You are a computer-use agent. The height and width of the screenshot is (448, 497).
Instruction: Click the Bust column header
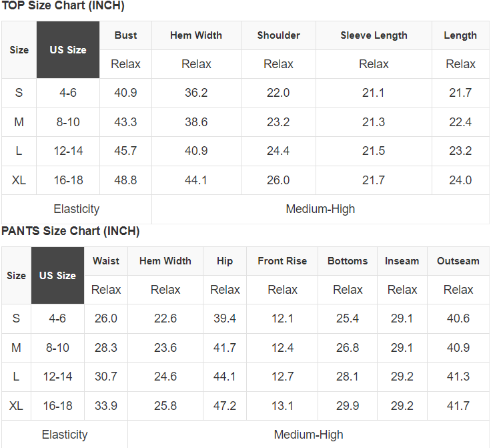click(125, 35)
